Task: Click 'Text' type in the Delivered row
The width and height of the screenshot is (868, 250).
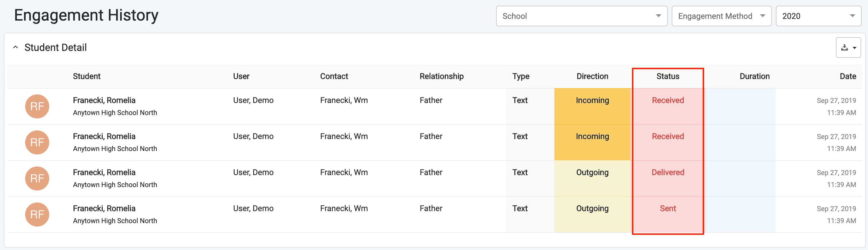Action: (520, 172)
